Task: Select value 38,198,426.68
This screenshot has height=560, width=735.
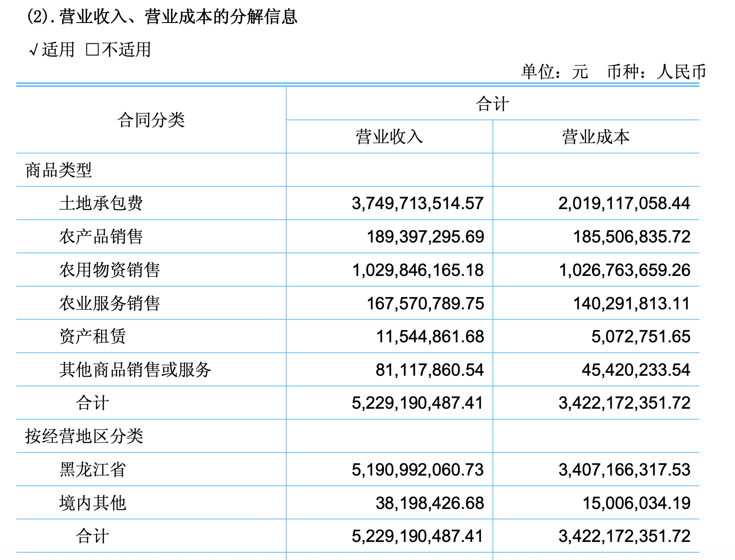Action: pyautogui.click(x=430, y=503)
